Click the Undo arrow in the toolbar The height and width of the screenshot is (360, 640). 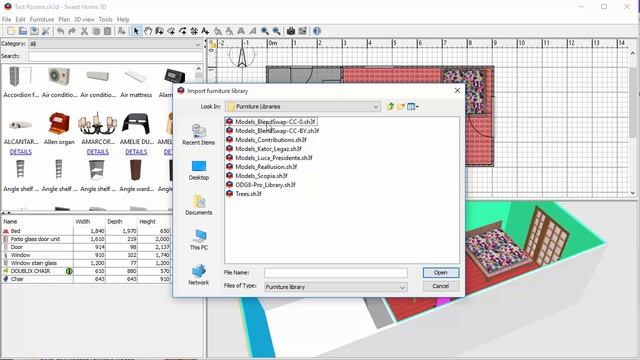(60, 31)
